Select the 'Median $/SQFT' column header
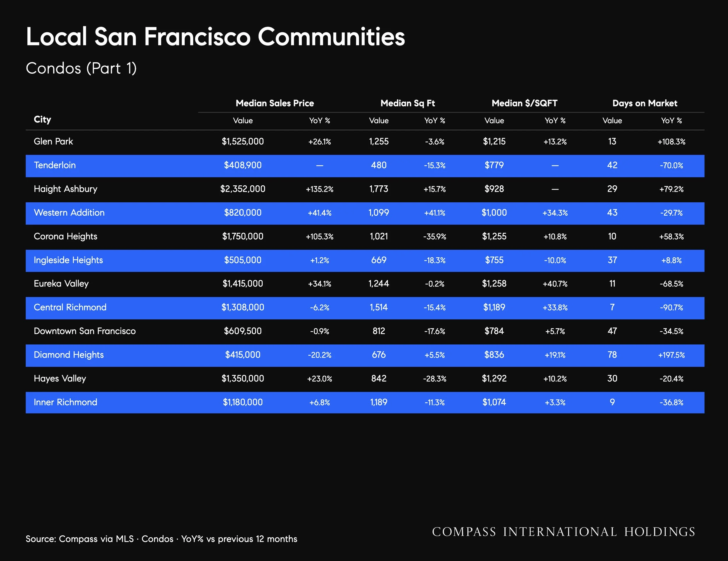 (x=524, y=103)
